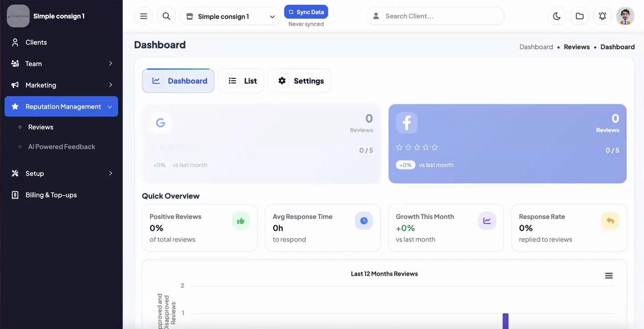Click the Marketing megaphone icon
Screen dimensions: 644x329
point(15,85)
